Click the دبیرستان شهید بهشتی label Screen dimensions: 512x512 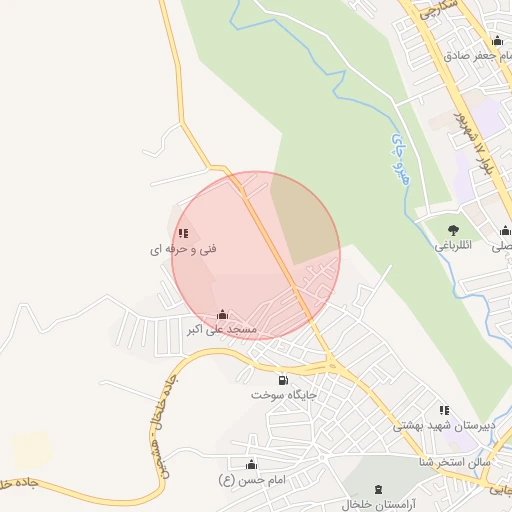444,426
